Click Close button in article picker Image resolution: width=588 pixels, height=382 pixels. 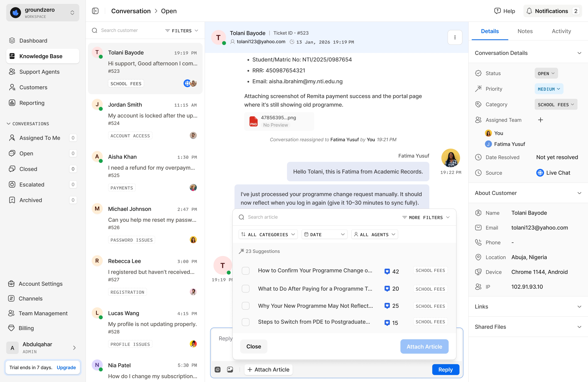point(253,346)
